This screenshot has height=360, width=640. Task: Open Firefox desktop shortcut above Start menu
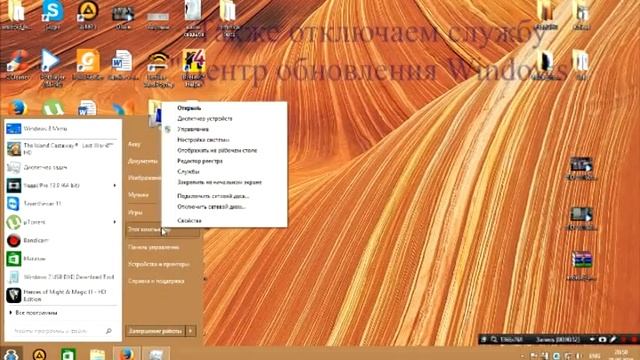[x=18, y=108]
